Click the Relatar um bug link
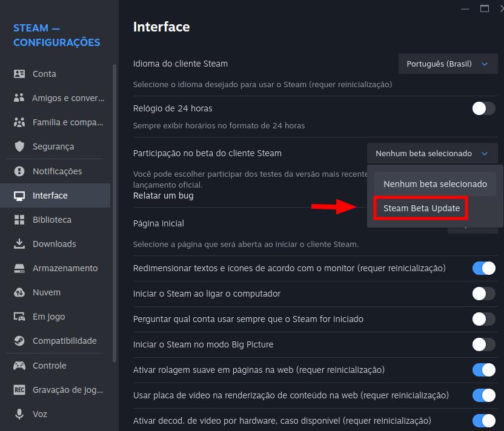The image size is (504, 431). 164,196
